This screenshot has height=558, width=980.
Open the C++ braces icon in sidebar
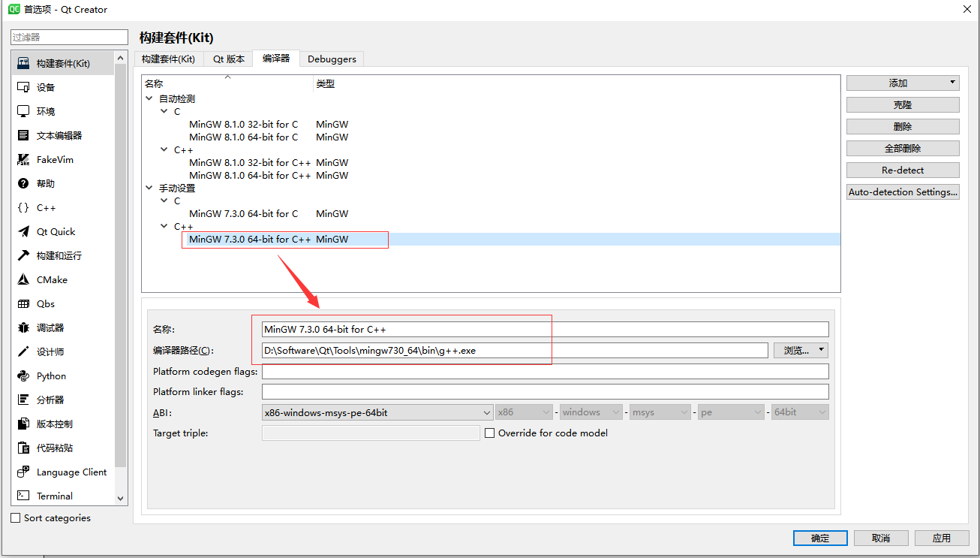coord(23,207)
